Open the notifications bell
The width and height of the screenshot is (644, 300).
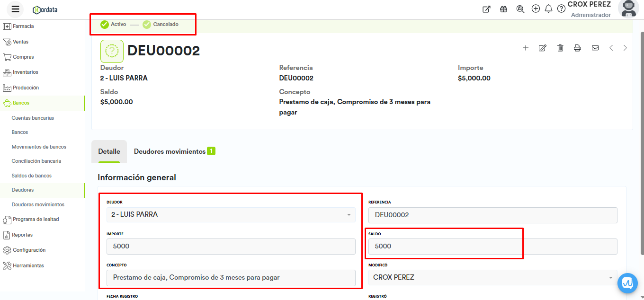[x=548, y=9]
